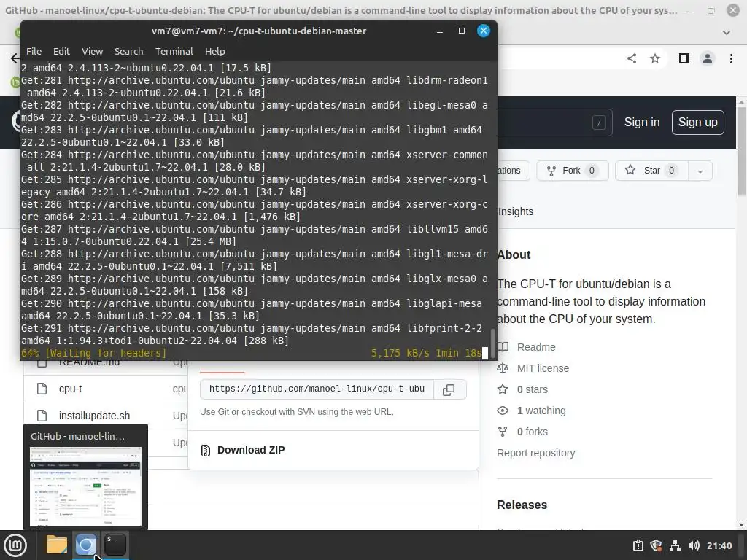This screenshot has height=560, width=747.
Task: Star the repository
Action: 651,171
